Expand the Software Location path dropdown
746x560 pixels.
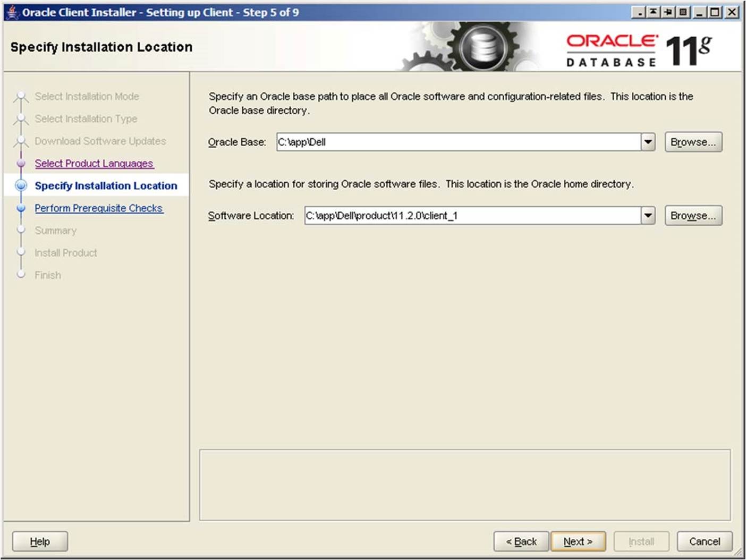coord(648,216)
